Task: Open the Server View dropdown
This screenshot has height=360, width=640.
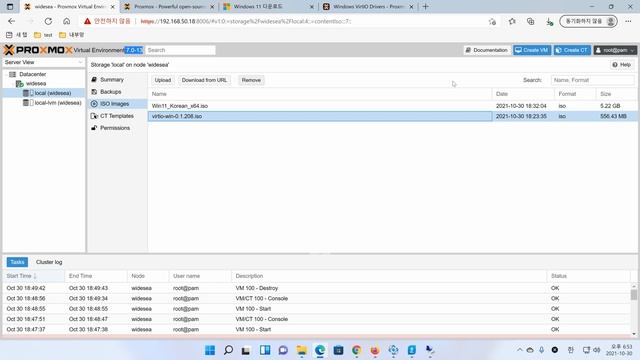Action: tap(43, 62)
